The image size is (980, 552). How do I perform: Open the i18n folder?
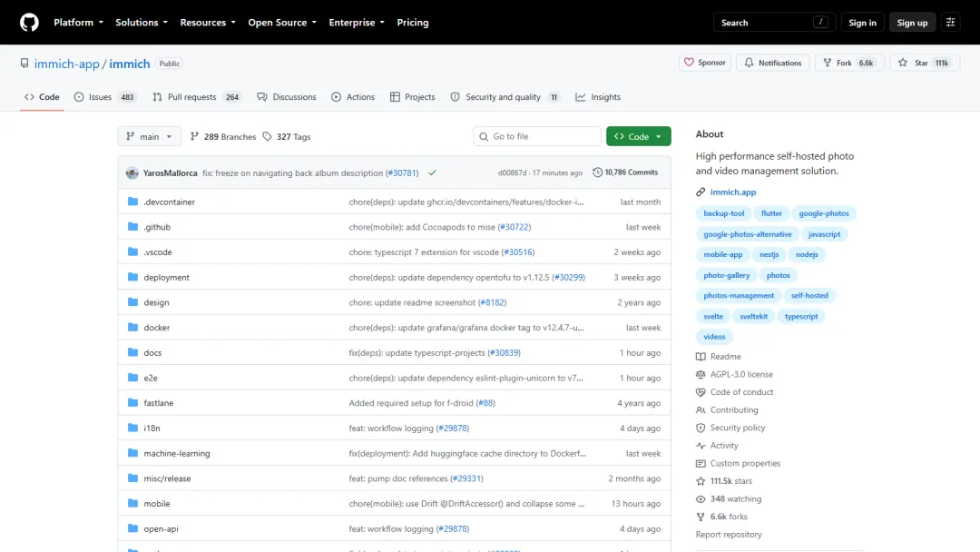pyautogui.click(x=152, y=429)
